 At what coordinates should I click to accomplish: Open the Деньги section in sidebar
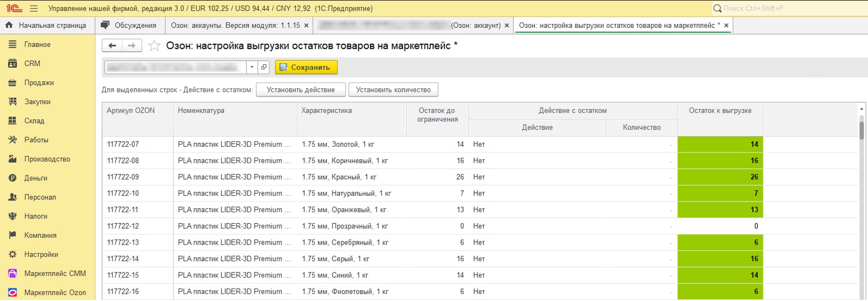pos(35,178)
